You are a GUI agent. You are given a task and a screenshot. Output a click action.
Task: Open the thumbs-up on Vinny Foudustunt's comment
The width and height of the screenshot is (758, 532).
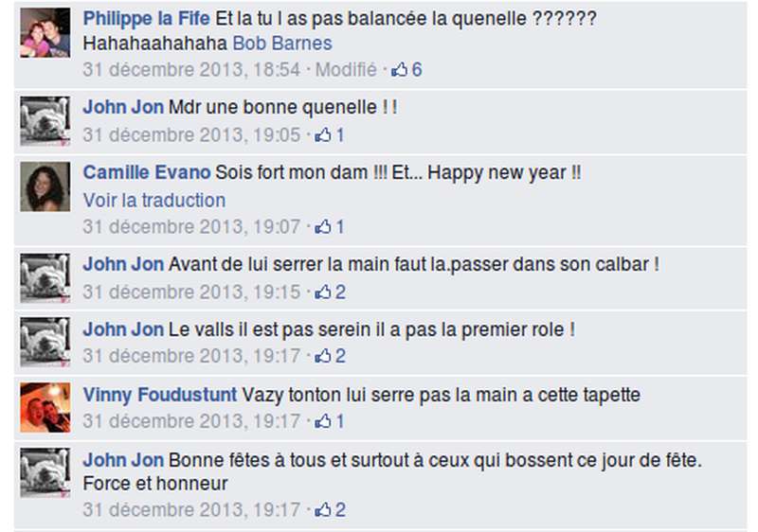tap(323, 421)
